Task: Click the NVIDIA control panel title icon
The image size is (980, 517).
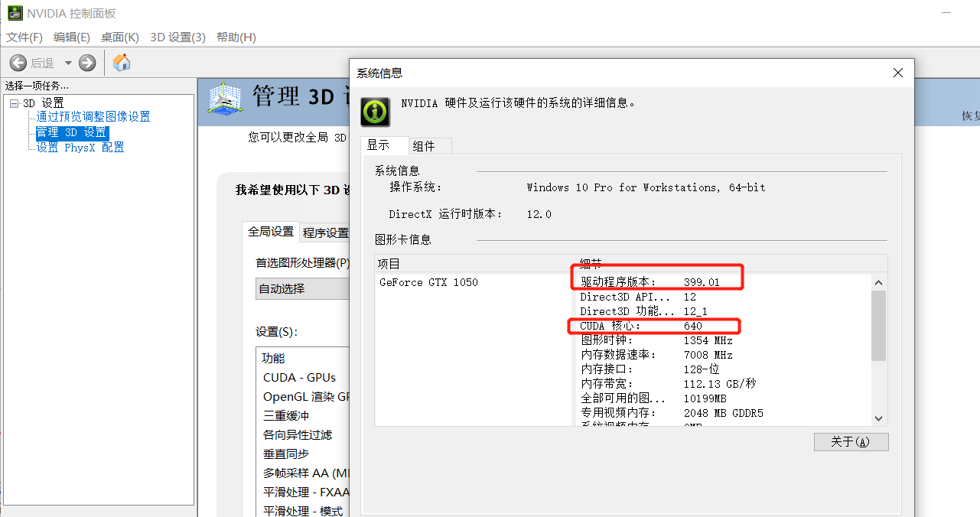Action: (x=14, y=14)
